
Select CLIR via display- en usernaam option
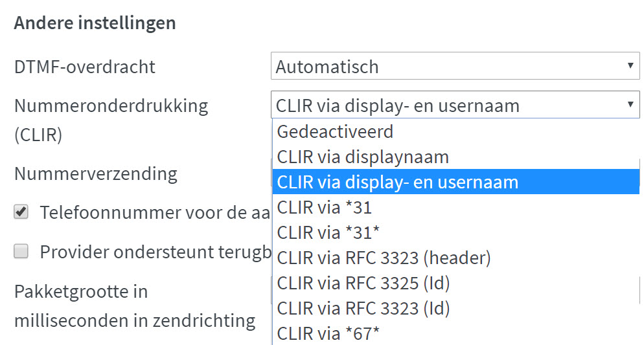[397, 183]
